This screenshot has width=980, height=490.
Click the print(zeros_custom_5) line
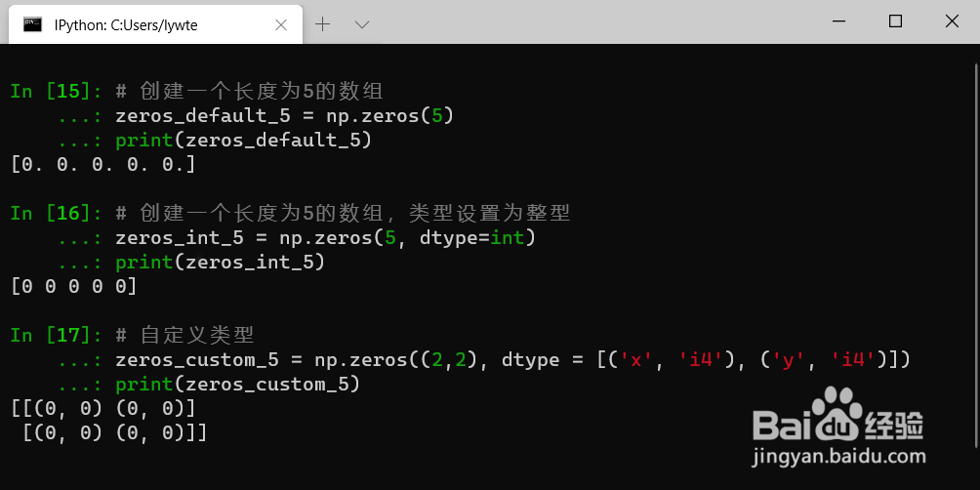pyautogui.click(x=237, y=384)
